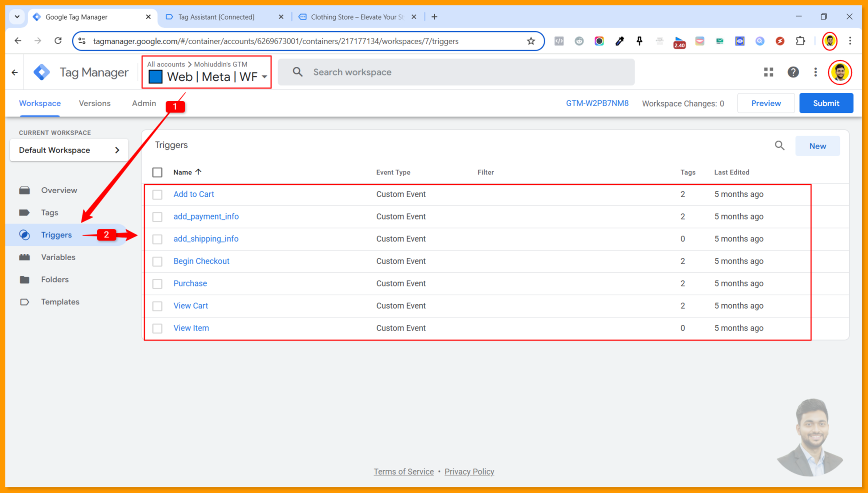Open the browser tab search chevron

coord(17,17)
